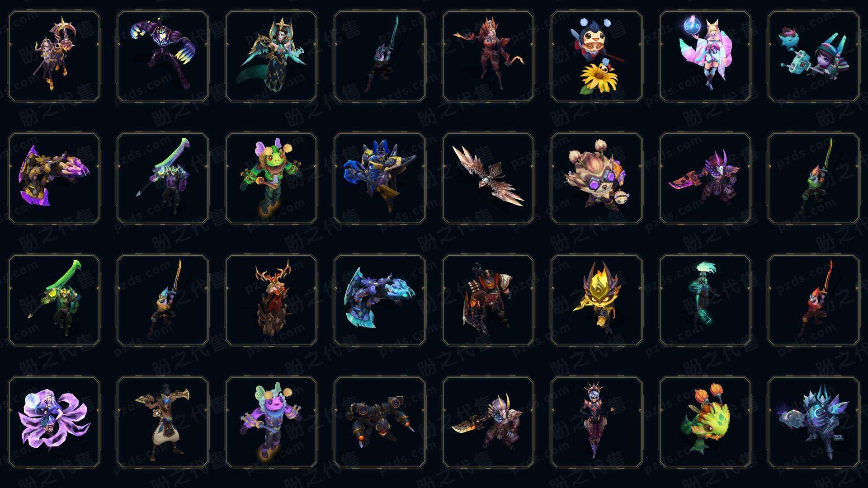
Task: Click the purple clawed dark figure skin
Action: [163, 56]
